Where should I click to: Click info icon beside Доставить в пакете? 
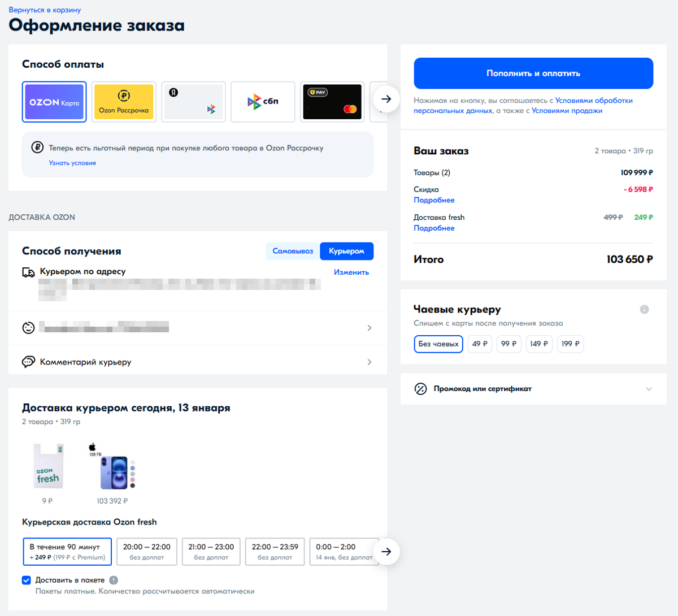[x=114, y=580]
